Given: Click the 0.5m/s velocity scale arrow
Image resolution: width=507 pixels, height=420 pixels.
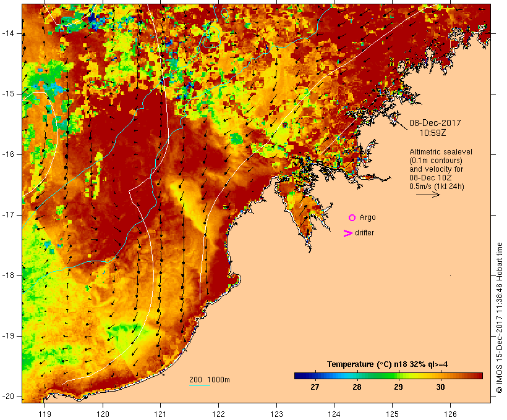Looking at the screenshot, I should tap(428, 195).
